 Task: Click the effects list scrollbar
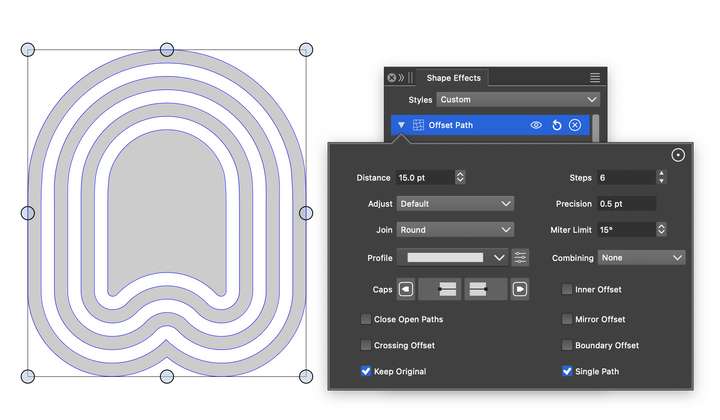pyautogui.click(x=596, y=128)
